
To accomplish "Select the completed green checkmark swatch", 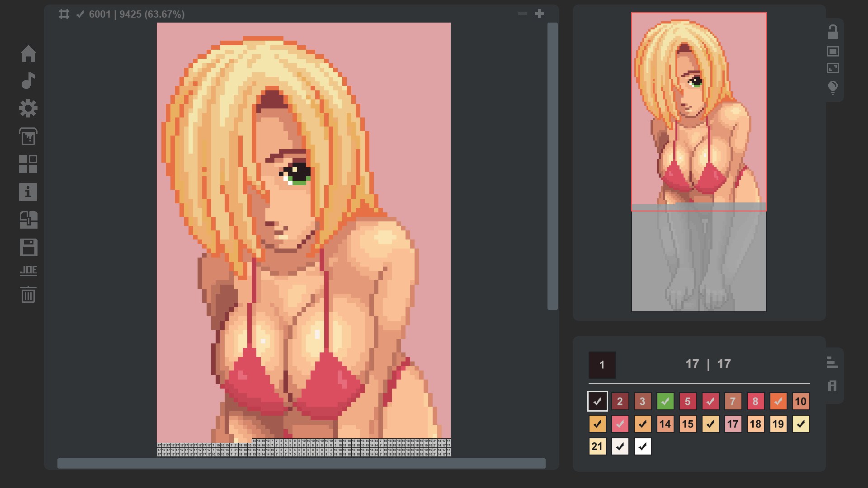I will [665, 401].
